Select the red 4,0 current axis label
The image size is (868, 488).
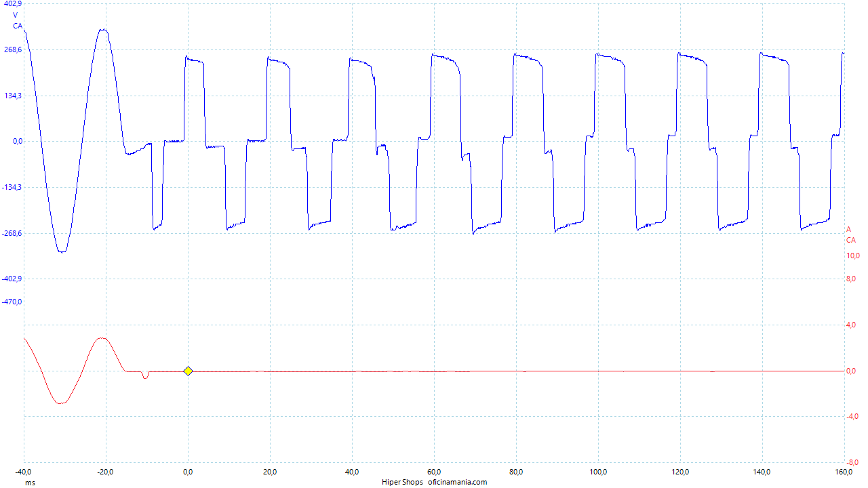[852, 325]
